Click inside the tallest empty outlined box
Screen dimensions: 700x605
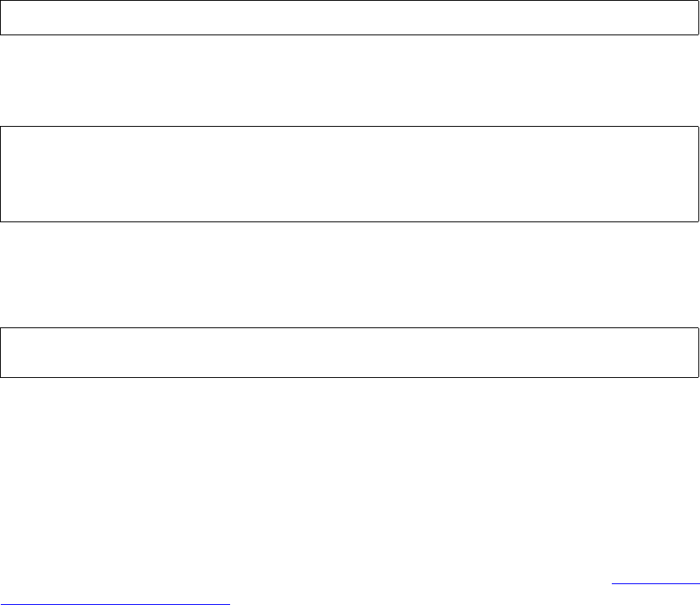pyautogui.click(x=350, y=174)
